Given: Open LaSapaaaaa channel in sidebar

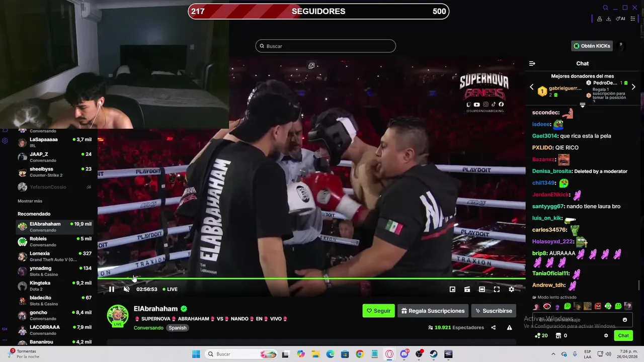Looking at the screenshot, I should coord(54,142).
